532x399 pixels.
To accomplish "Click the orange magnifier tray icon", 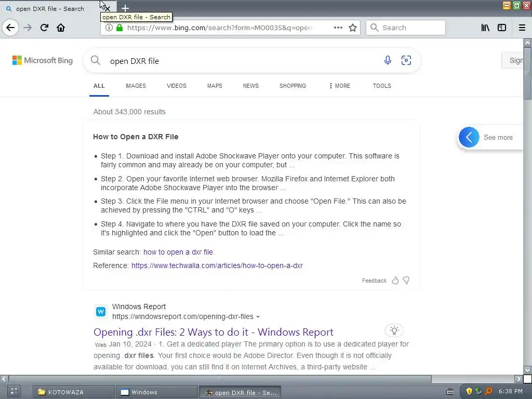I will (x=488, y=392).
